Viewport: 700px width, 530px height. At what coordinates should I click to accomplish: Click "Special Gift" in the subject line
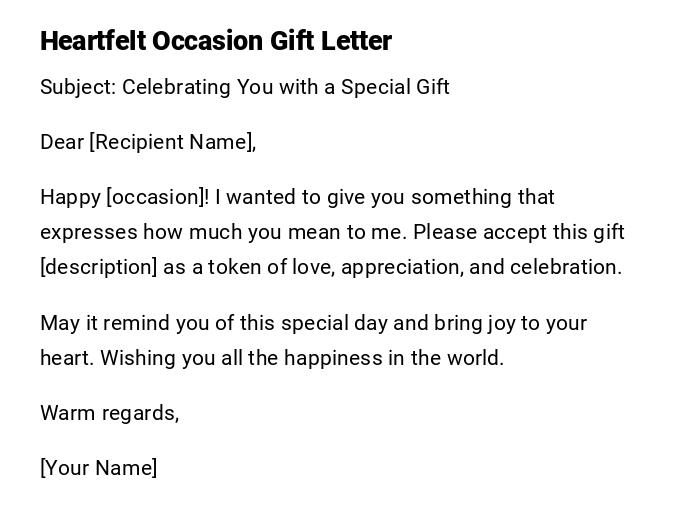tap(395, 87)
